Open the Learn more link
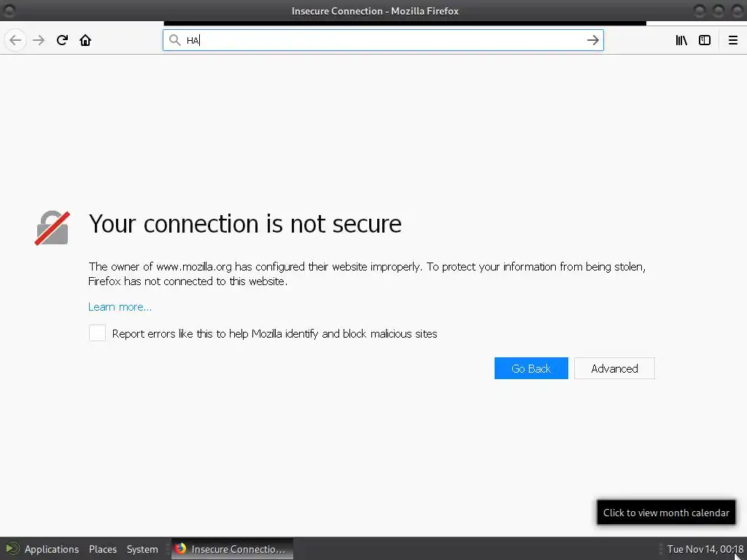 click(120, 307)
